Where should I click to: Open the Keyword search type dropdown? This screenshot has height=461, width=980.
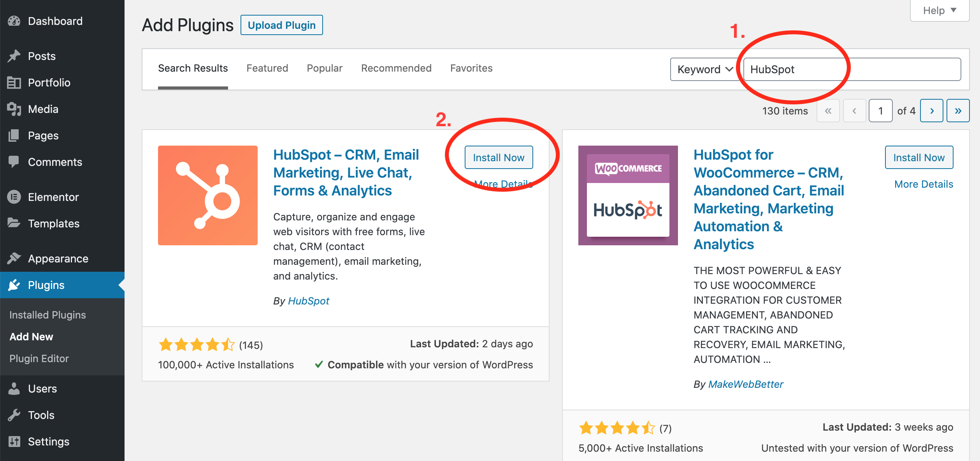pyautogui.click(x=704, y=69)
